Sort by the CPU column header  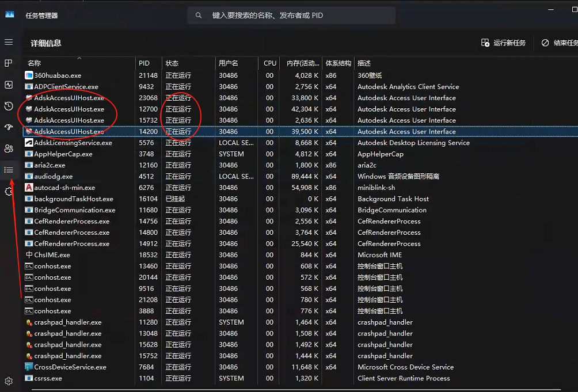tap(269, 63)
